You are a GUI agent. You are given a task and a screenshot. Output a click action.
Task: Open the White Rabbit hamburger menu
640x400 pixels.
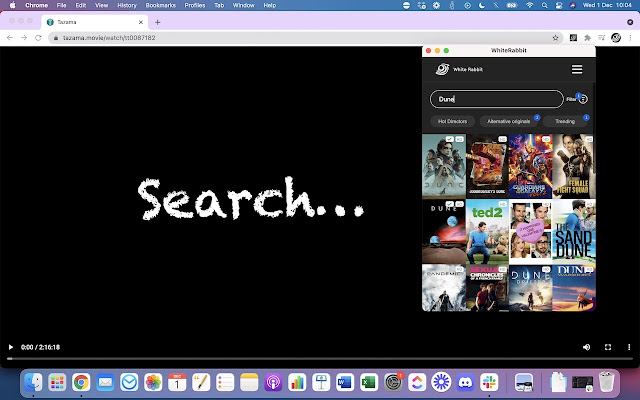coord(577,69)
